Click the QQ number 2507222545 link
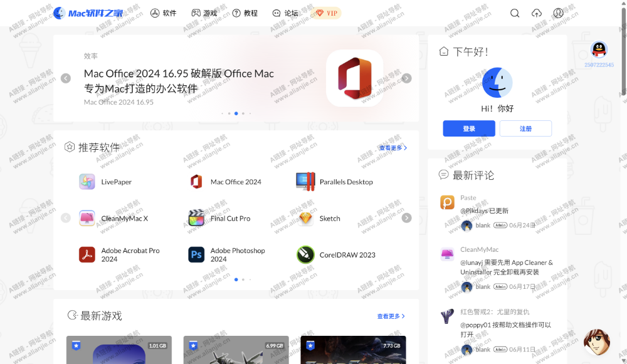Image resolution: width=627 pixels, height=364 pixels. (x=599, y=65)
